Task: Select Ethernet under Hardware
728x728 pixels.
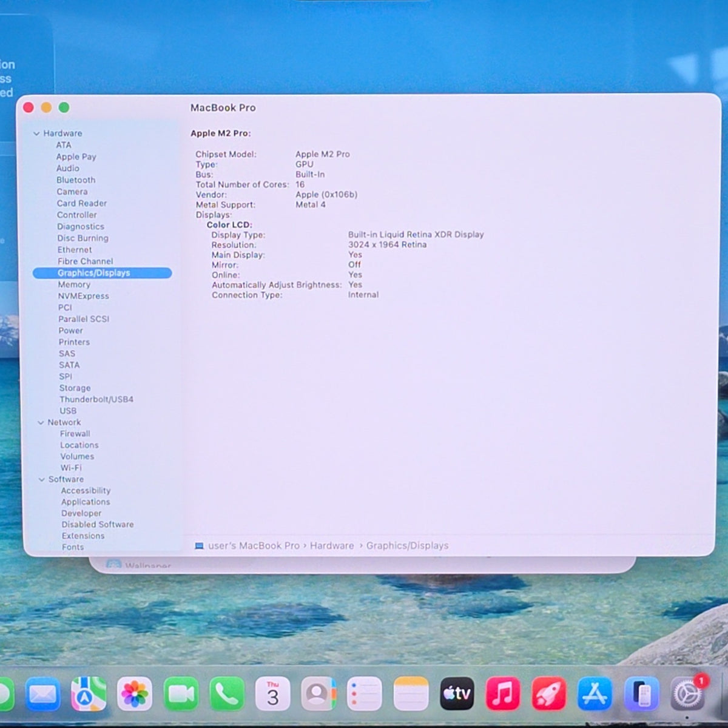Action: tap(75, 250)
